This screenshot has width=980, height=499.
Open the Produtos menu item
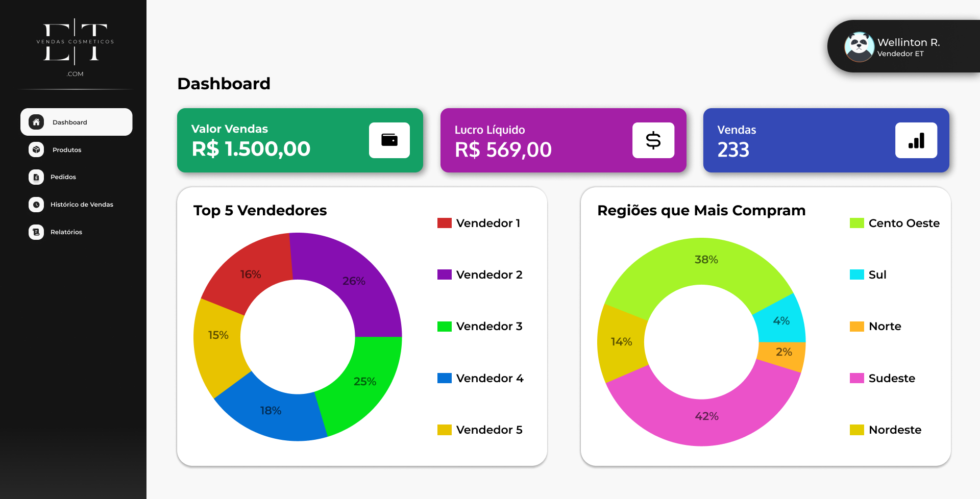(67, 150)
